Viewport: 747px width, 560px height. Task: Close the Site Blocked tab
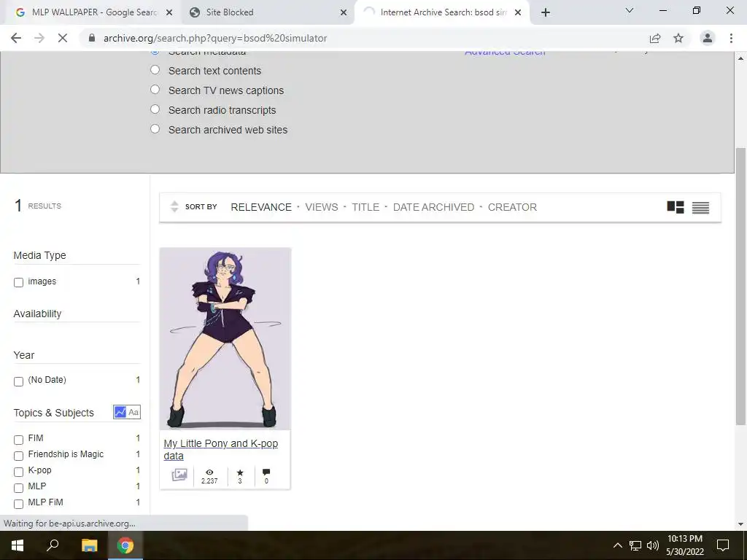point(344,13)
